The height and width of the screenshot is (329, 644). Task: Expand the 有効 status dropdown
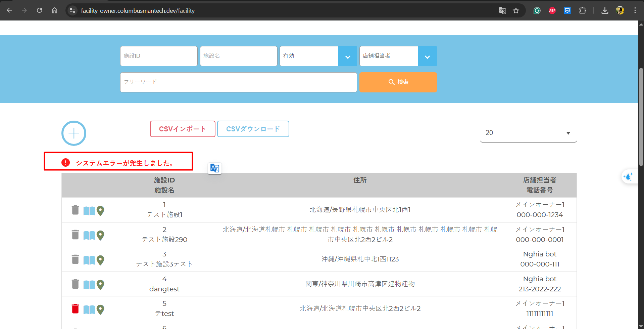click(347, 56)
